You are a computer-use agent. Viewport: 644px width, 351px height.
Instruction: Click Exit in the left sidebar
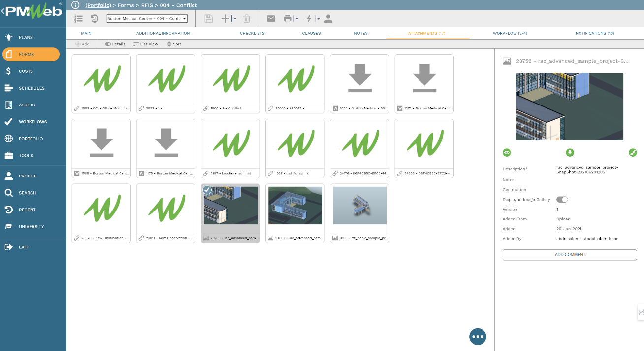click(x=33, y=247)
